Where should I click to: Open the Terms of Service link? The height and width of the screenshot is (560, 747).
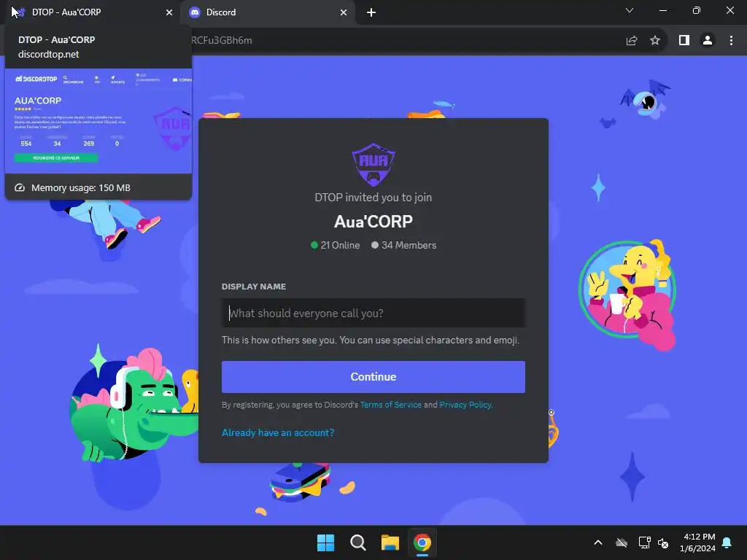click(391, 405)
